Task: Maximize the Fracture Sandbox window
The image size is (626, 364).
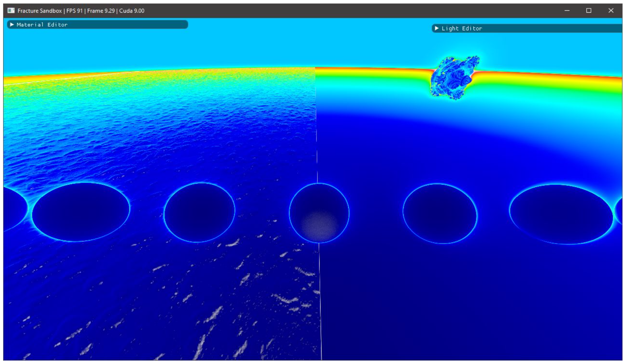Action: tap(589, 10)
